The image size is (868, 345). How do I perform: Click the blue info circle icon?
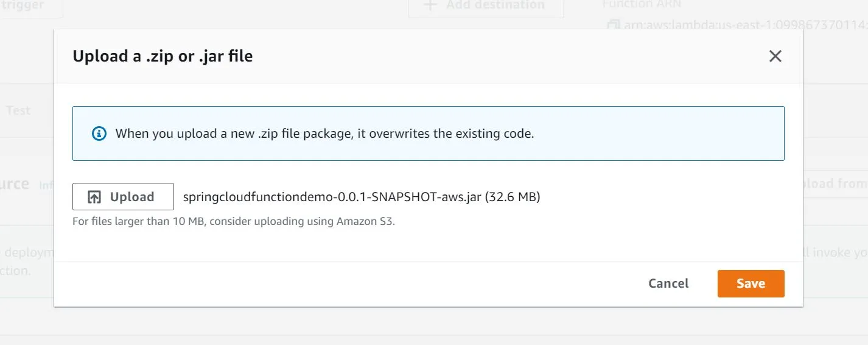click(x=99, y=133)
